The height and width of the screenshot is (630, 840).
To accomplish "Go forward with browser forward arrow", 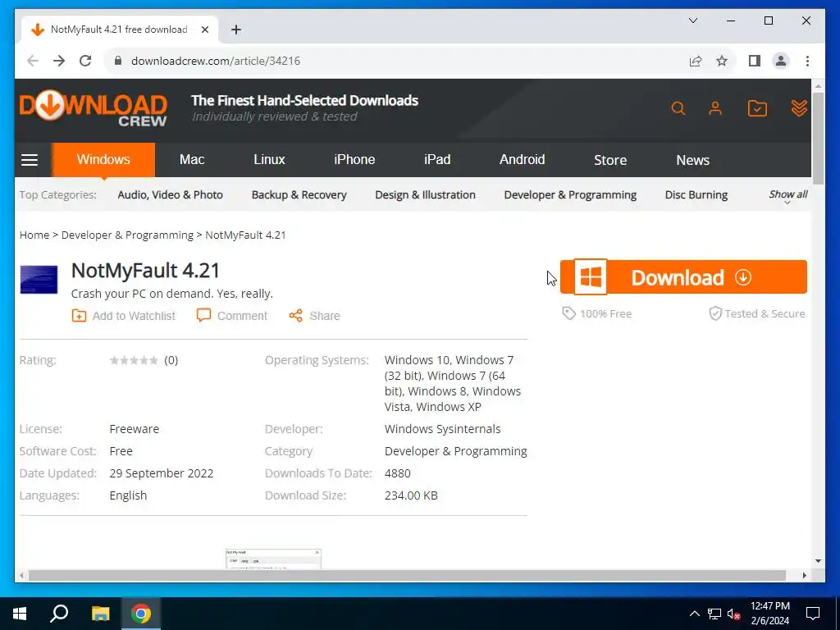I will pos(59,61).
